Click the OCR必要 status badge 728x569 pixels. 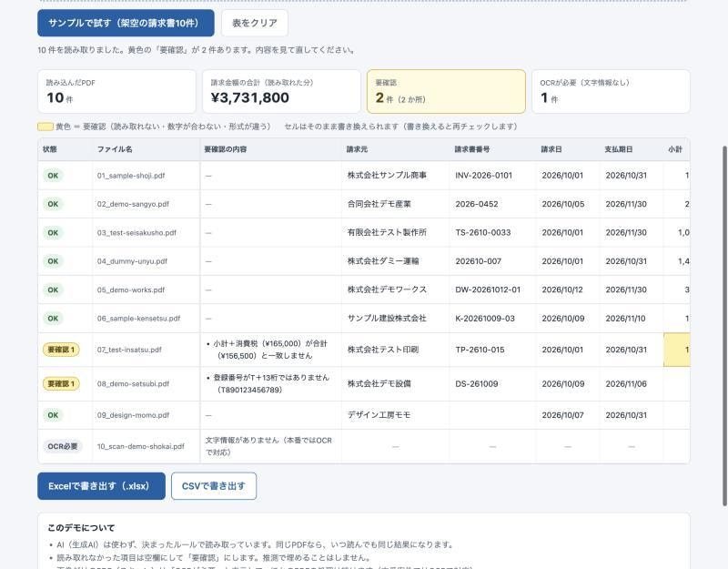[x=62, y=446]
